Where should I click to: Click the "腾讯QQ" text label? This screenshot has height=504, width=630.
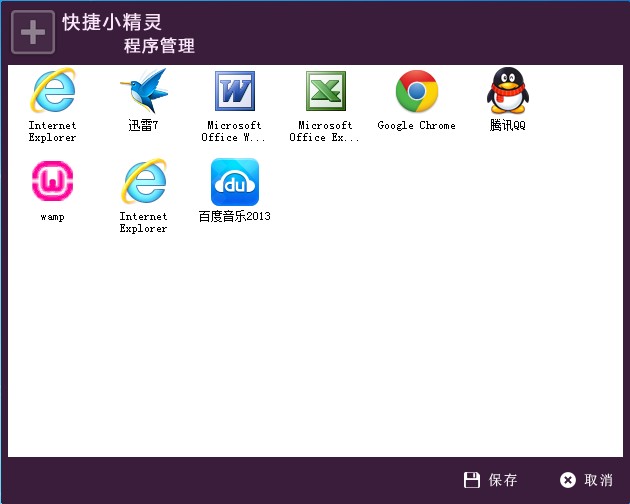[507, 126]
